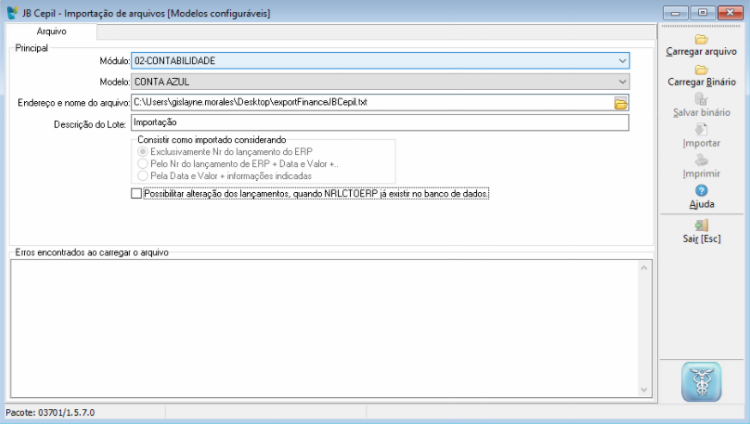Click the errors list scrollbar down arrow
The image size is (750, 424).
(644, 389)
